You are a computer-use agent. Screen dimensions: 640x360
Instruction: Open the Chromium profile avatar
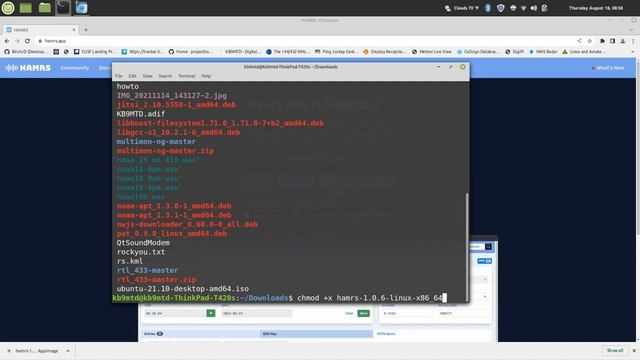click(x=623, y=41)
